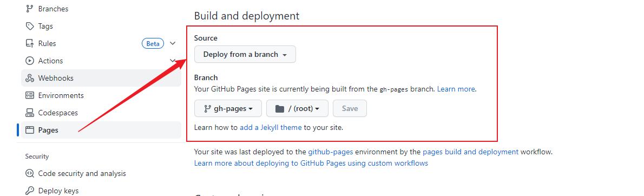Image resolution: width=644 pixels, height=196 pixels.
Task: Click the Environments server icon
Action: click(30, 95)
